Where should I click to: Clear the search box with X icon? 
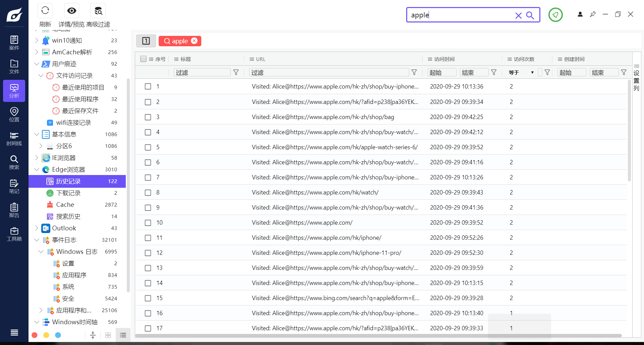click(x=518, y=15)
